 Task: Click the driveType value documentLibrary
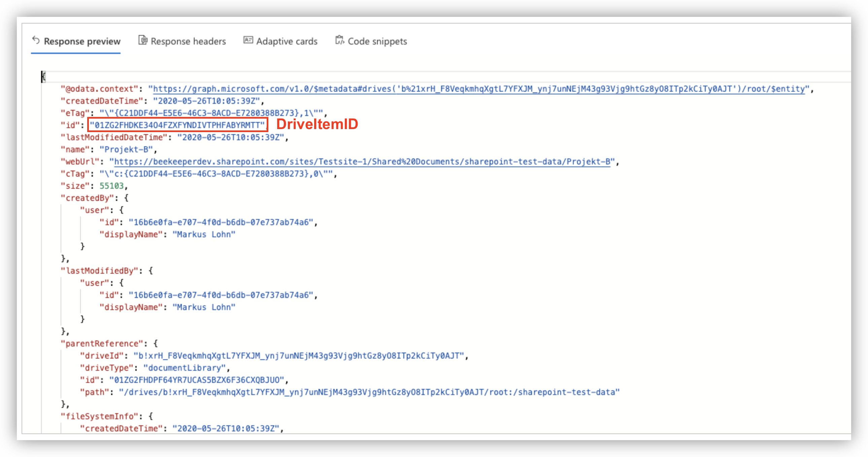pos(185,368)
